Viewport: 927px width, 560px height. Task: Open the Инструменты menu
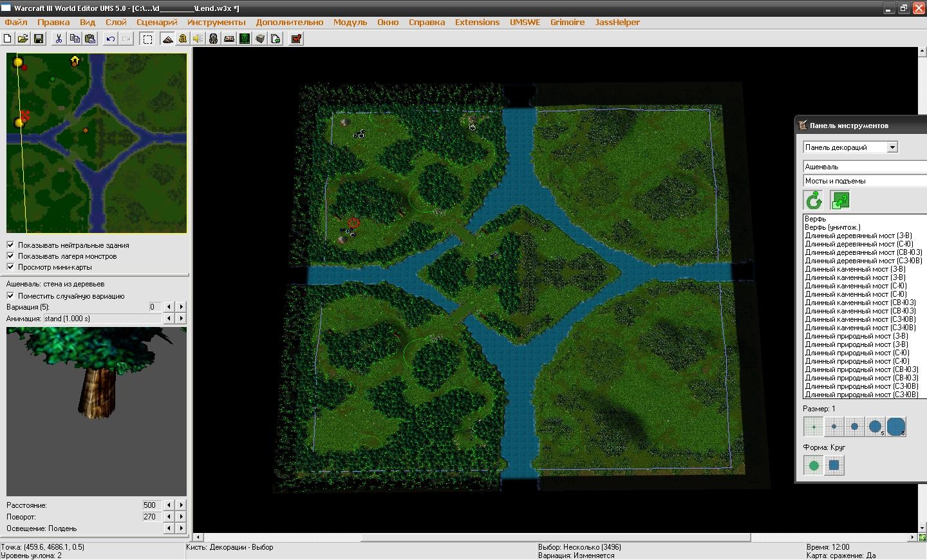(216, 22)
